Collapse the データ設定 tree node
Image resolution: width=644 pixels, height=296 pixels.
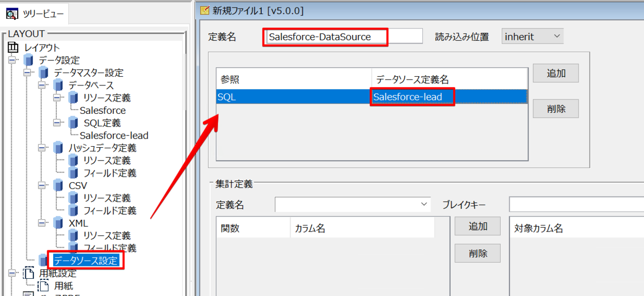[12, 60]
